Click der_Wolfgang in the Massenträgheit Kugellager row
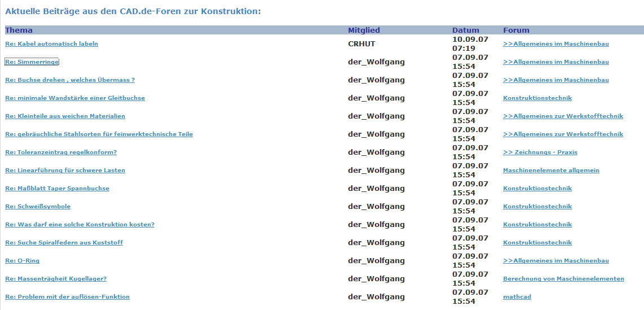 click(376, 279)
